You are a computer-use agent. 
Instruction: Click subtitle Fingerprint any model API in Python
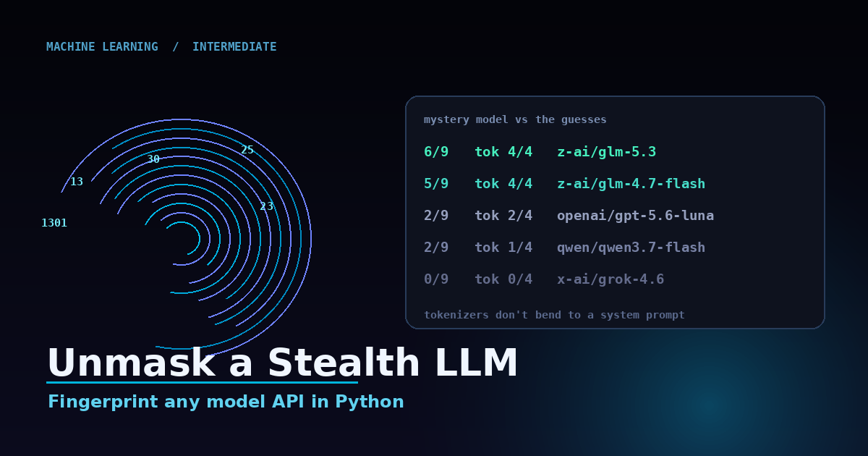click(x=226, y=402)
